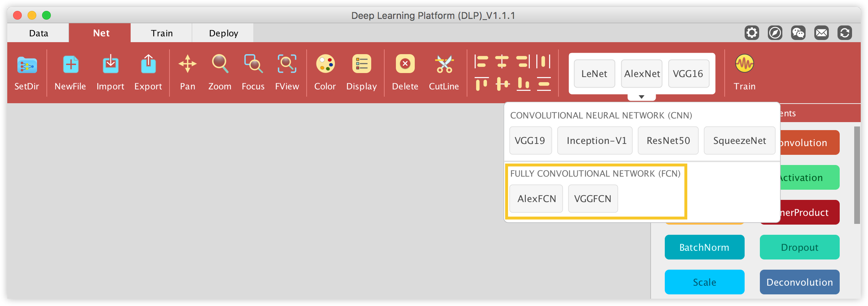The height and width of the screenshot is (306, 868).
Task: Select the AlexFCN network template
Action: click(536, 199)
